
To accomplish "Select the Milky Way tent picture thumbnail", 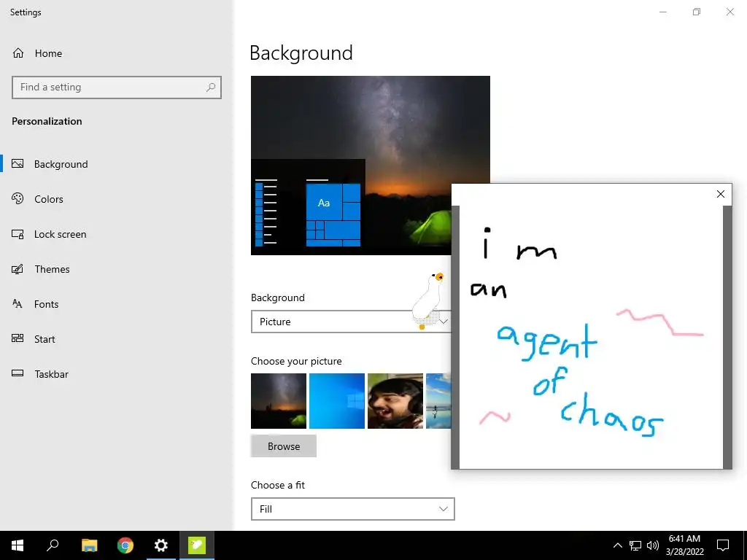I will [x=279, y=401].
